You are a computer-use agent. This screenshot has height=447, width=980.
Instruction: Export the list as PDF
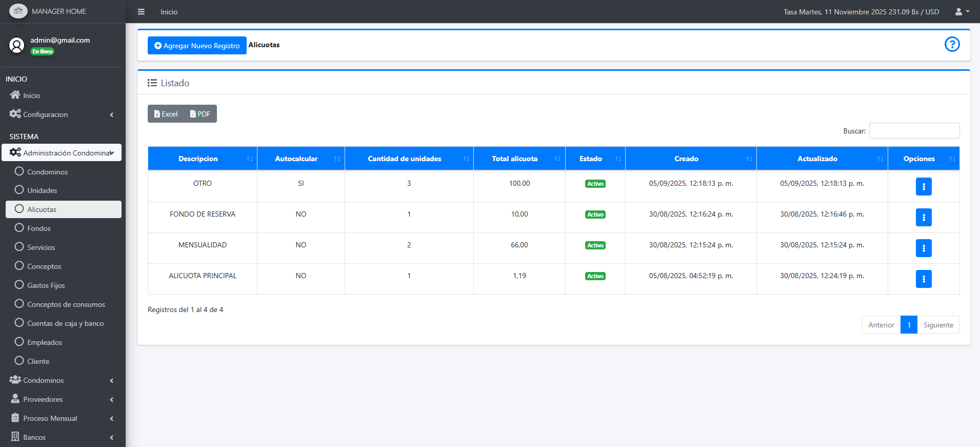[200, 114]
